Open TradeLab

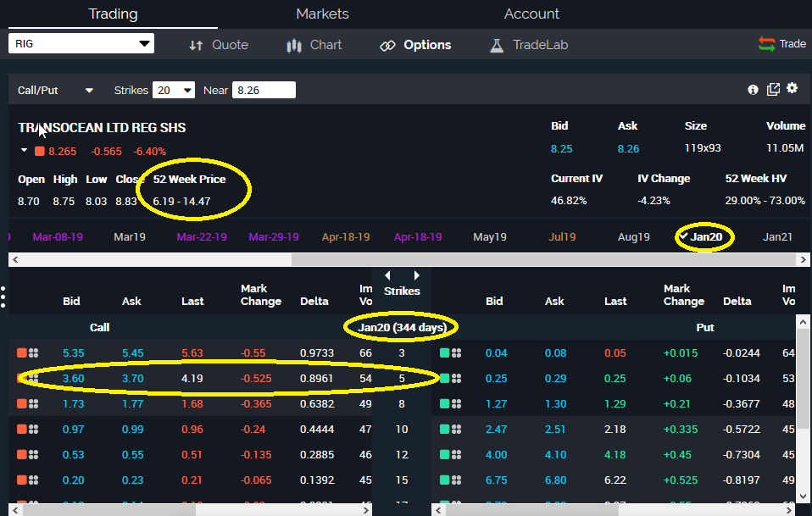pos(529,45)
